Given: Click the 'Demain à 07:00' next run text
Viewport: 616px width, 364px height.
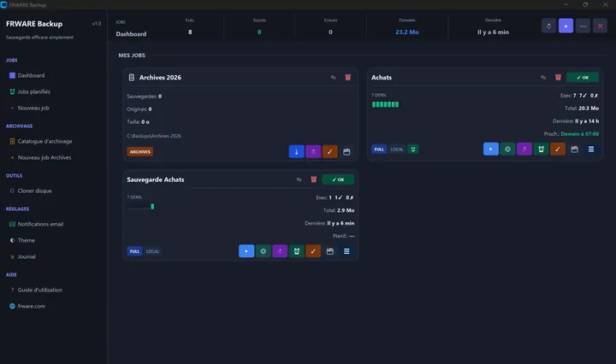Looking at the screenshot, I should tap(580, 134).
